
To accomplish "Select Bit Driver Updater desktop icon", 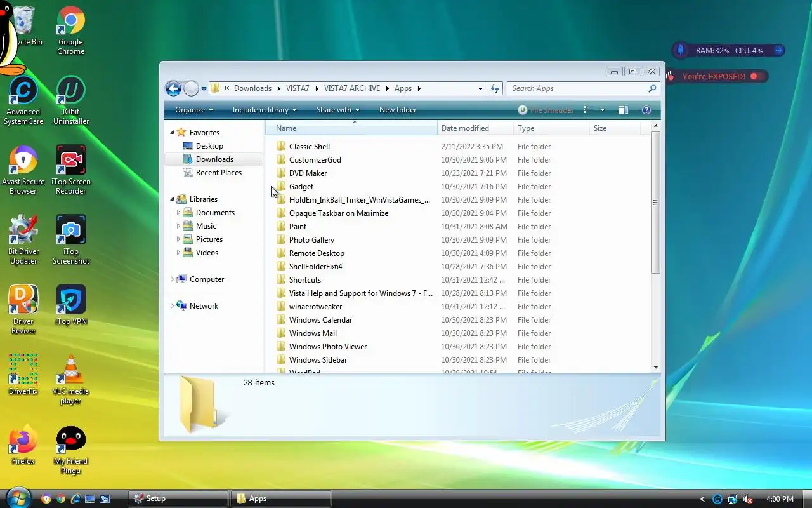I will point(23,240).
